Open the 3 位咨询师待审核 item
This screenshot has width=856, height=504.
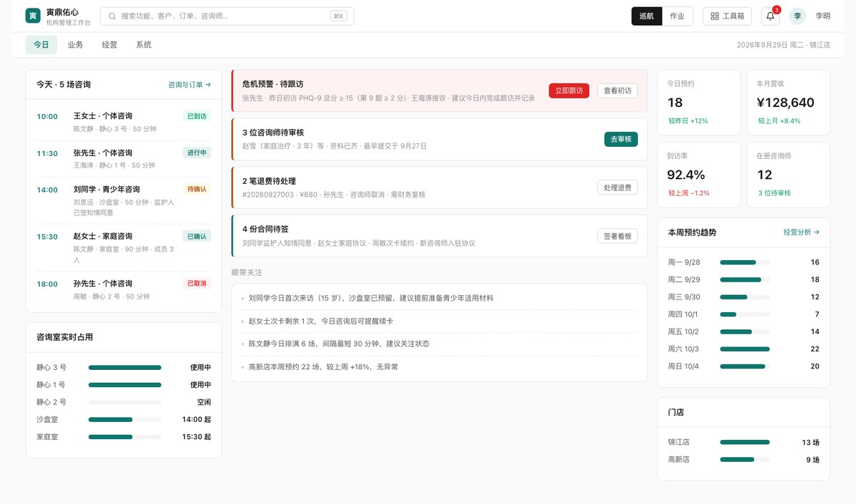[x=439, y=139]
